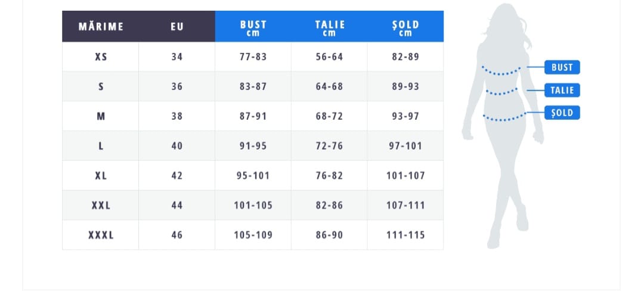Click hip measurement 111-115 cell
This screenshot has height=304, width=644.
[x=405, y=235]
